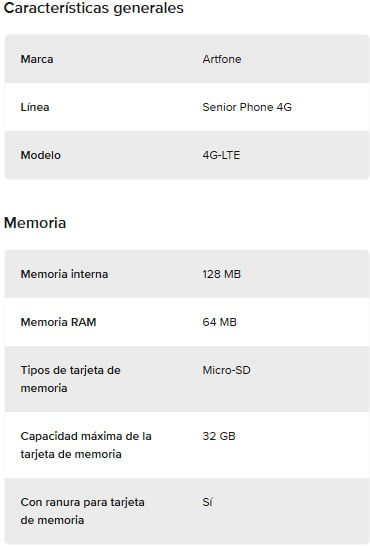Click the 64 MB value

coord(220,322)
